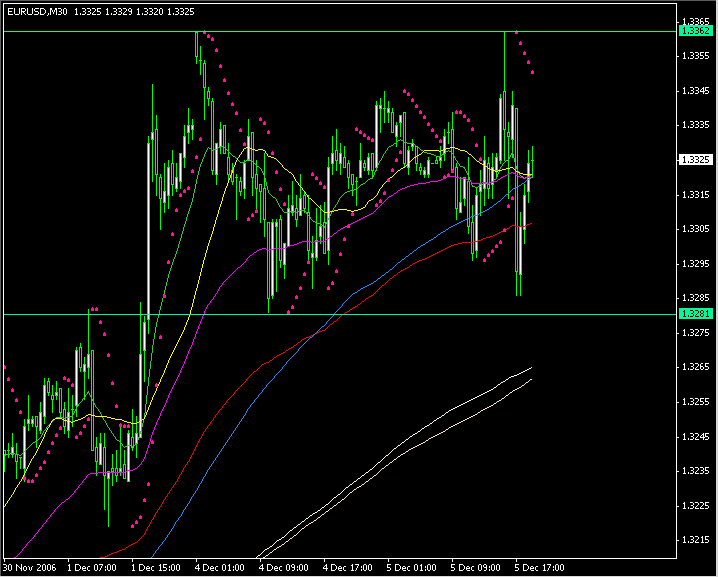Click the 5 Dec 01:00 time label

[x=412, y=568]
